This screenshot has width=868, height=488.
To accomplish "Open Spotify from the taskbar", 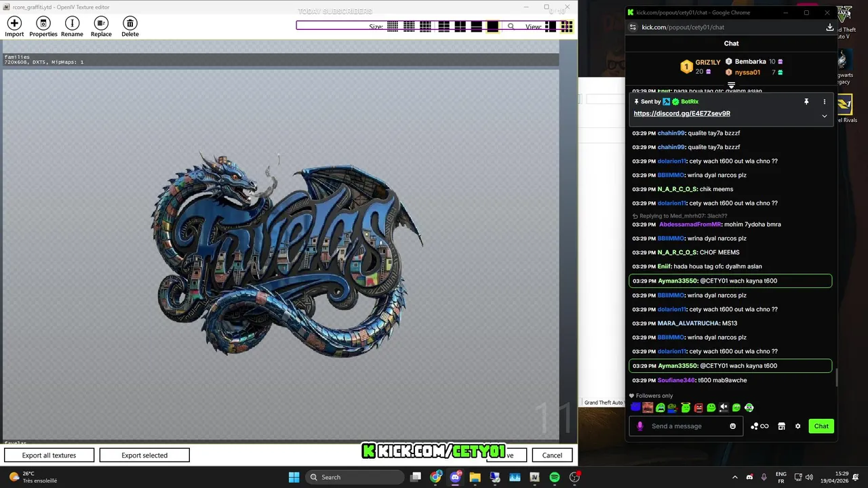I will click(x=555, y=477).
